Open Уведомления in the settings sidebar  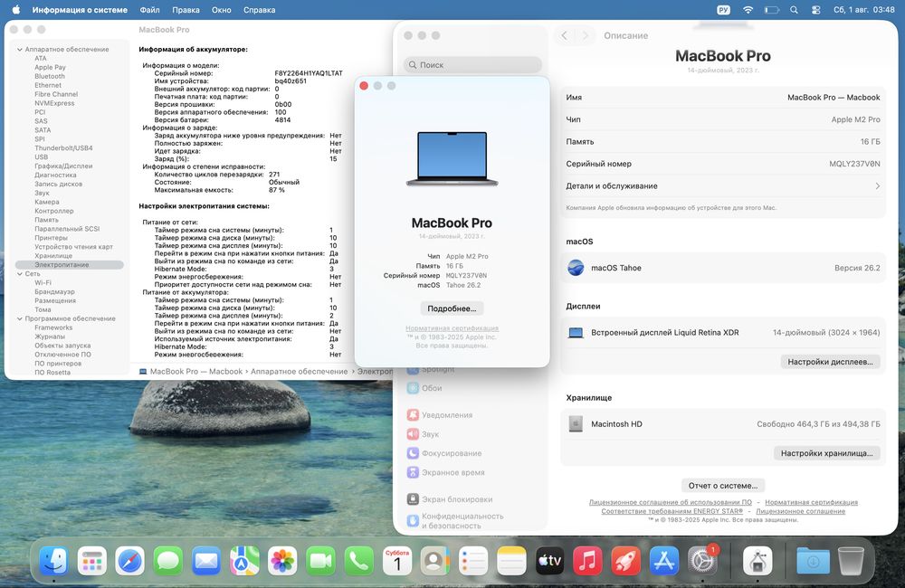440,415
